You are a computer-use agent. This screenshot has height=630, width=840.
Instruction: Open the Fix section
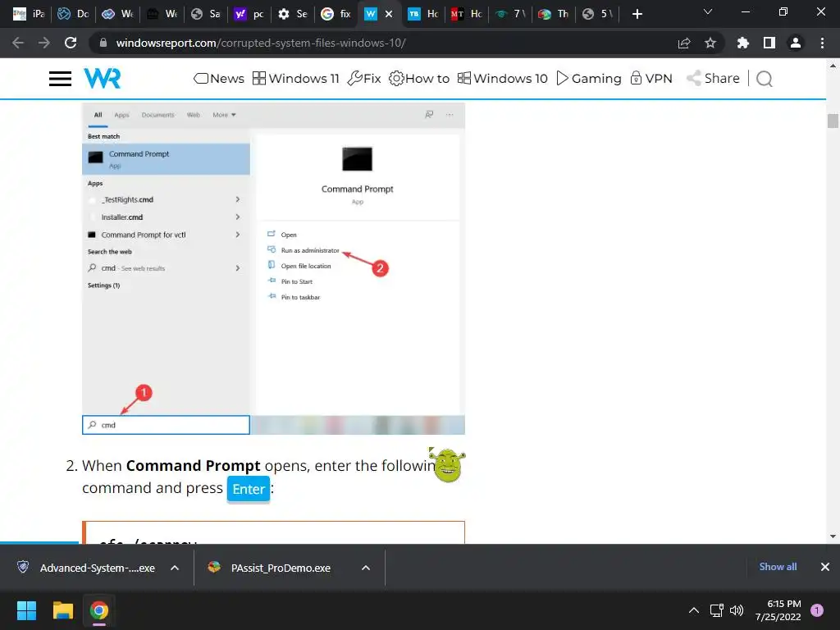364,78
